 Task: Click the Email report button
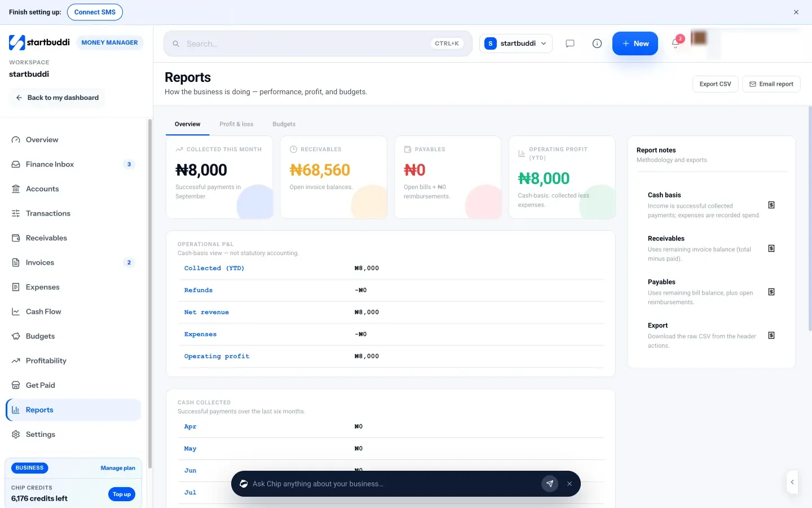[x=771, y=84]
